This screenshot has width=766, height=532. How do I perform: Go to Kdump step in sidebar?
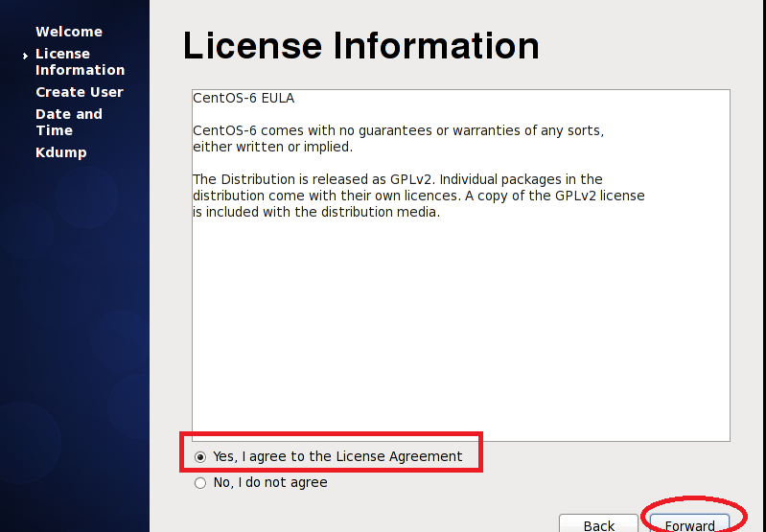click(x=61, y=152)
